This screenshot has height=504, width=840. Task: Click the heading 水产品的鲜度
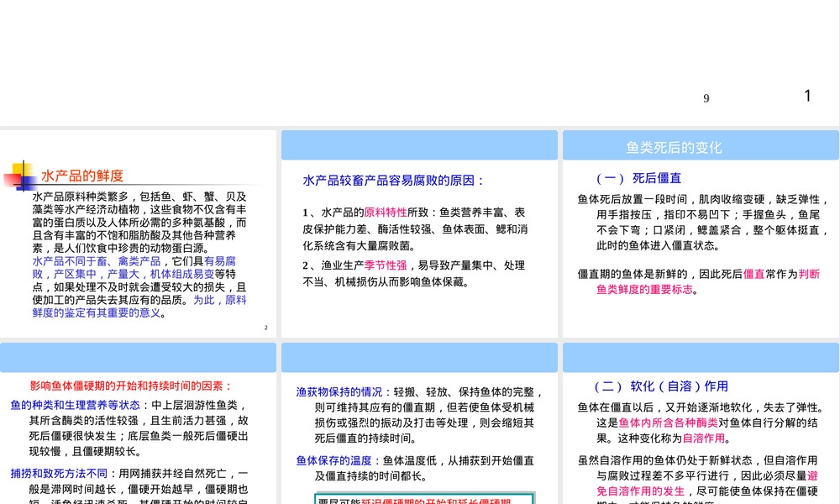tap(82, 176)
